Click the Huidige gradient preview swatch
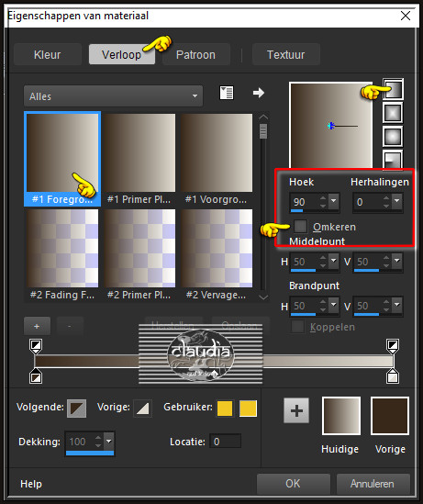 [341, 416]
